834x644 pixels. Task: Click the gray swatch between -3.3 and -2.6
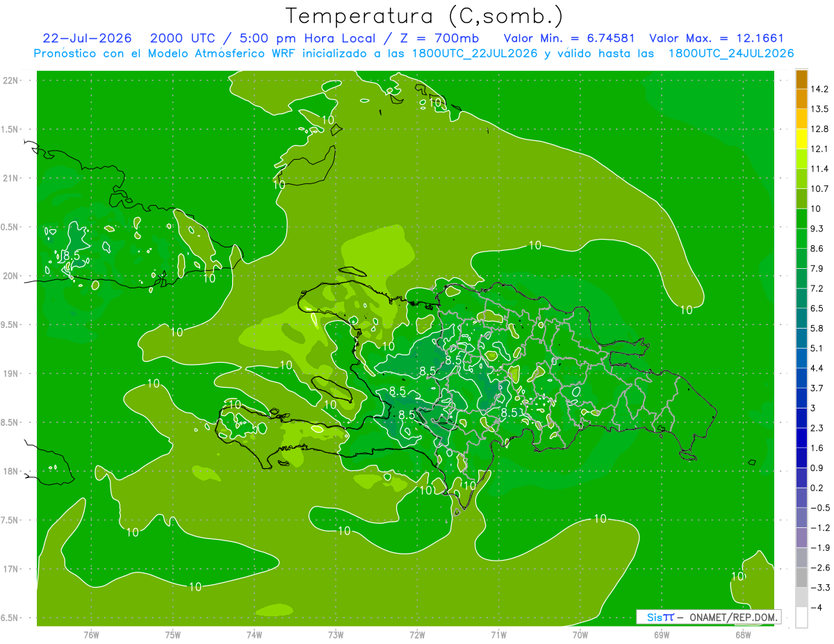tap(801, 578)
